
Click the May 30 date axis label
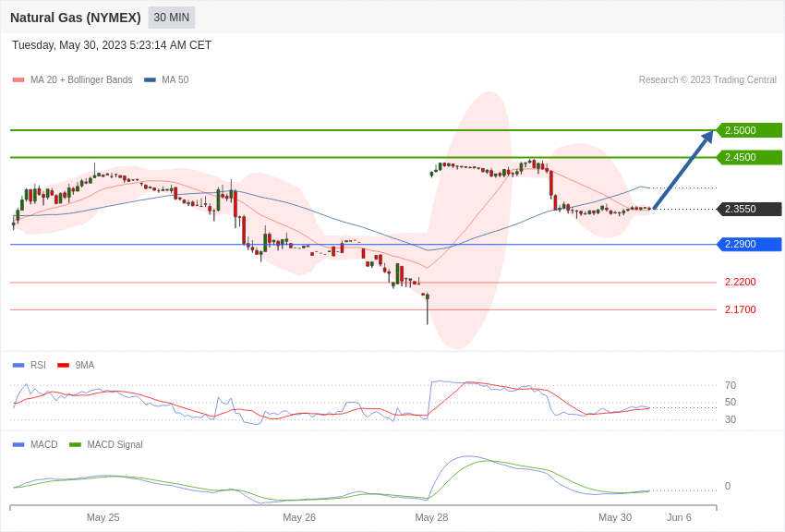615,517
